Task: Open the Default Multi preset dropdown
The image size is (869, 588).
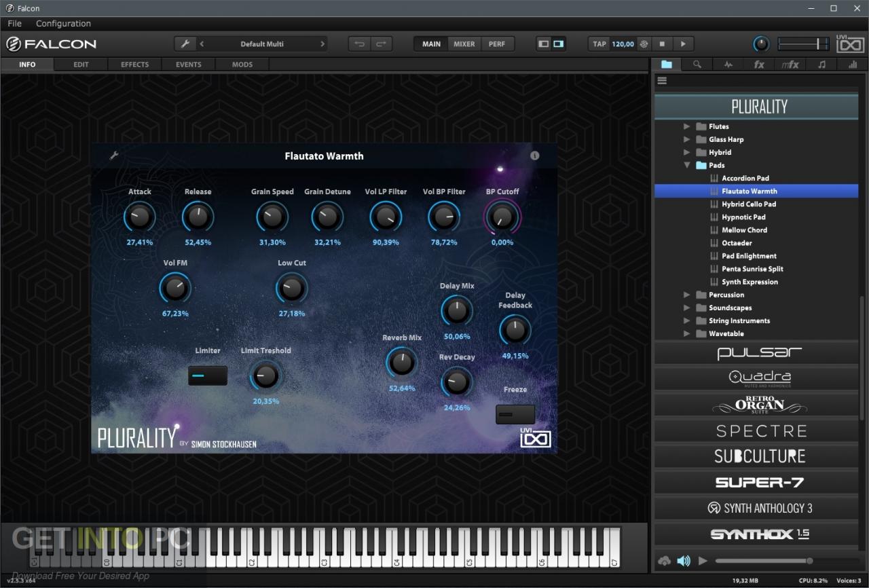Action: [x=262, y=44]
